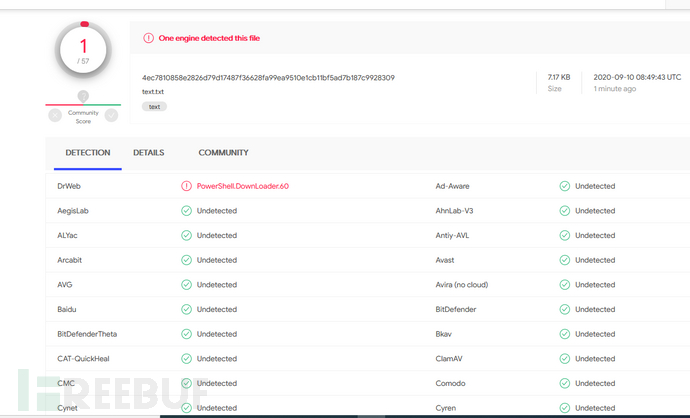Click the Community Score color bar

pos(83,104)
